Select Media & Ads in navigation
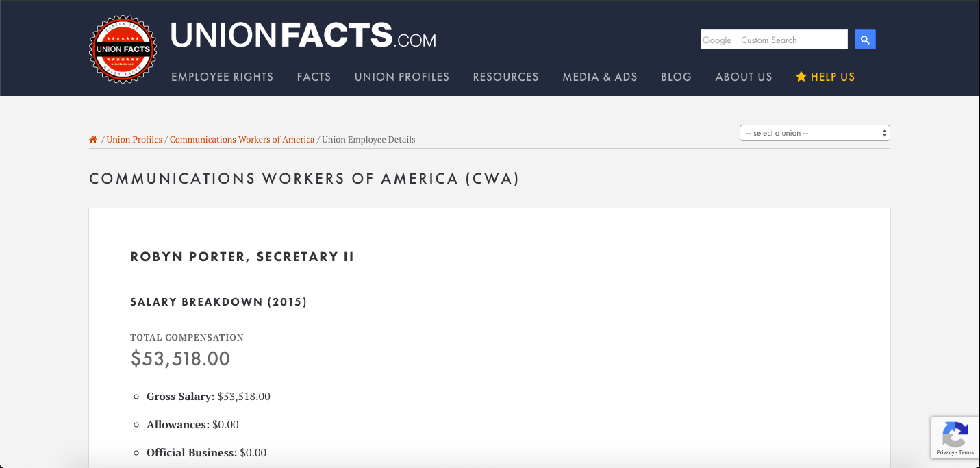Viewport: 980px width, 468px height. [x=600, y=77]
